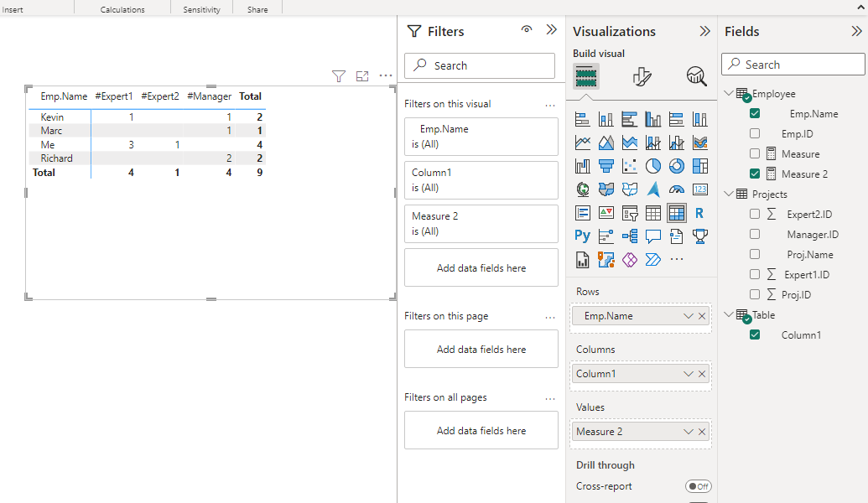
Task: Check the Emp.ID field
Action: tap(755, 133)
